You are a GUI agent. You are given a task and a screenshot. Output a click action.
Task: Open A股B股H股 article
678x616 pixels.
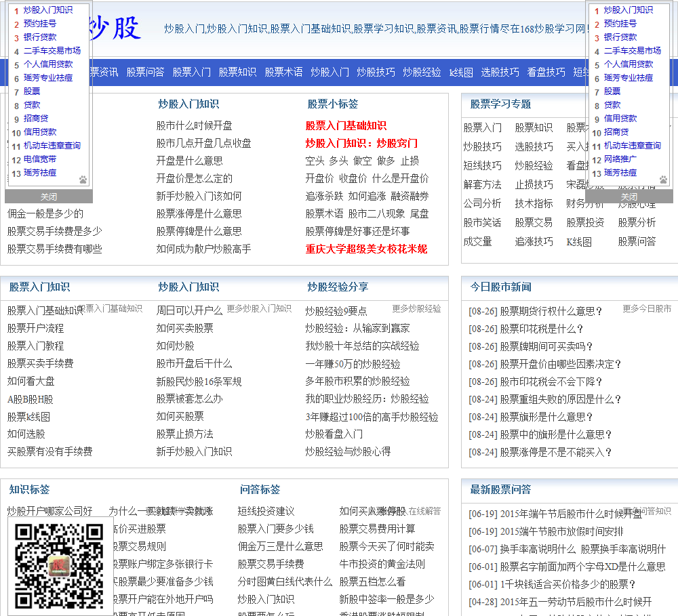coord(31,399)
